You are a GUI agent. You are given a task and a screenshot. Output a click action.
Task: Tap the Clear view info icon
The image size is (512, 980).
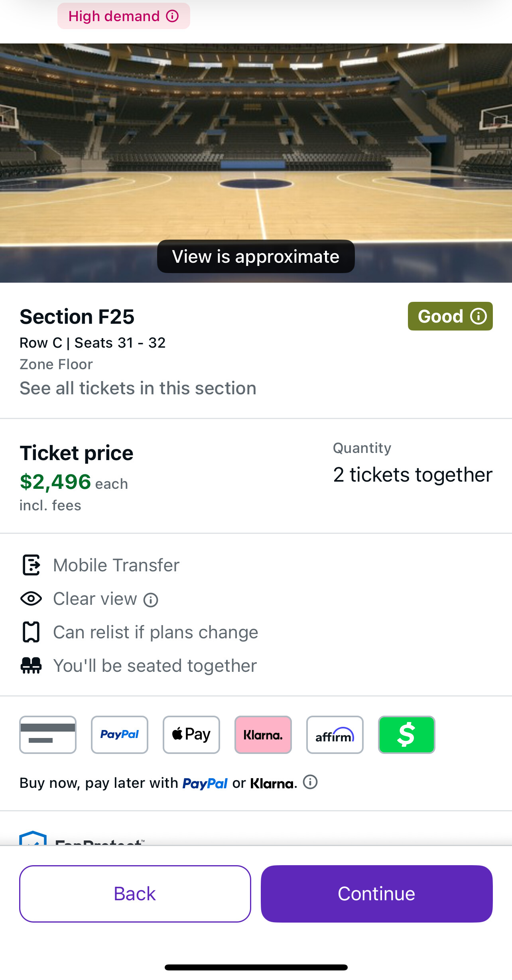coord(151,600)
